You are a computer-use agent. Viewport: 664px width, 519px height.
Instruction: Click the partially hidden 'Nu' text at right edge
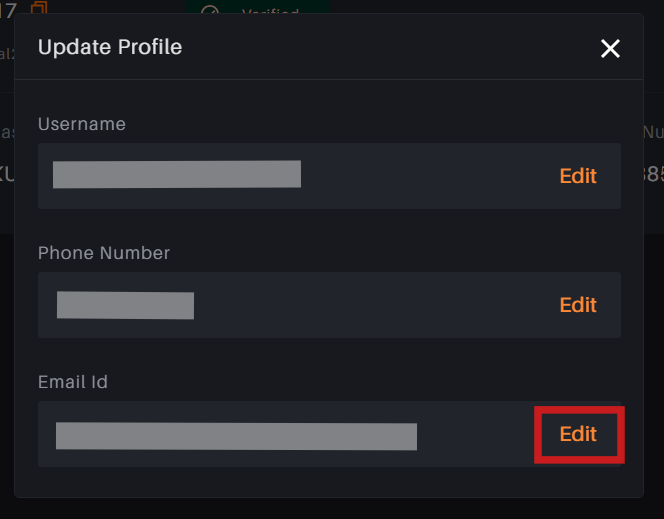(653, 132)
